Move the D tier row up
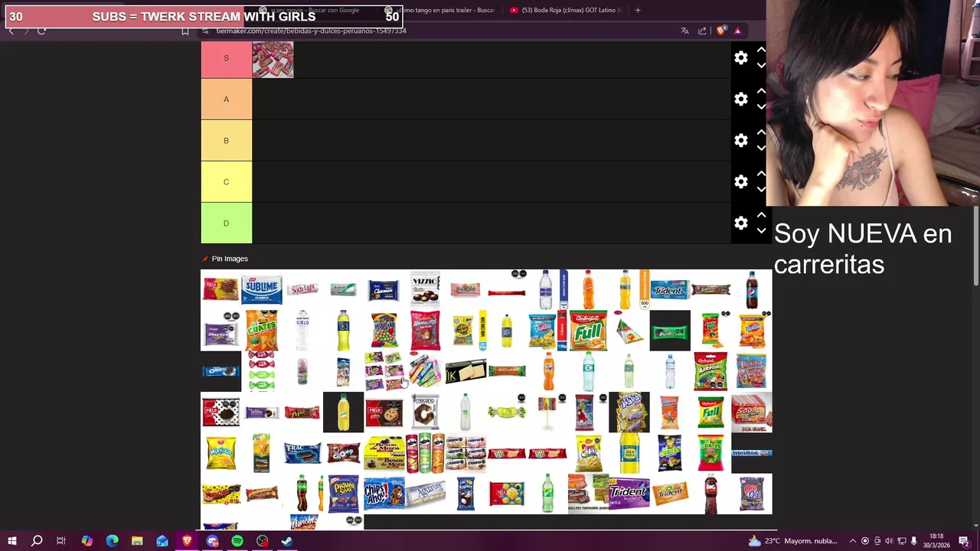Screen dimensions: 980x551 761,215
